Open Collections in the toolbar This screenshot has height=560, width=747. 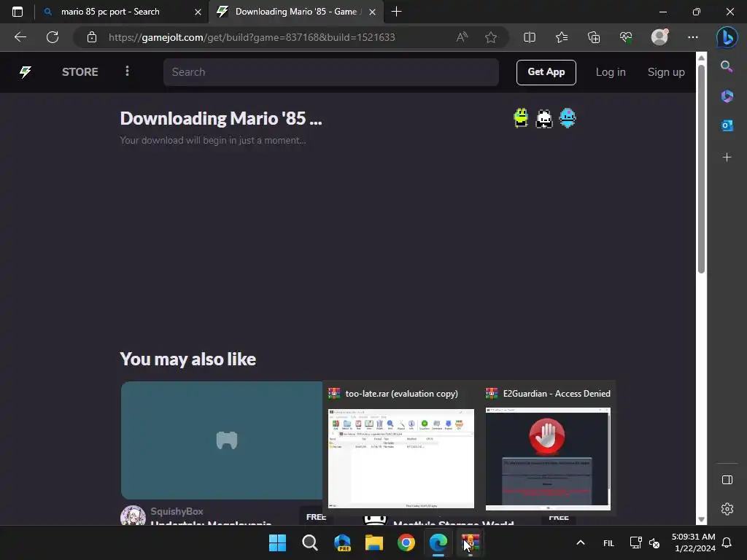pos(594,37)
